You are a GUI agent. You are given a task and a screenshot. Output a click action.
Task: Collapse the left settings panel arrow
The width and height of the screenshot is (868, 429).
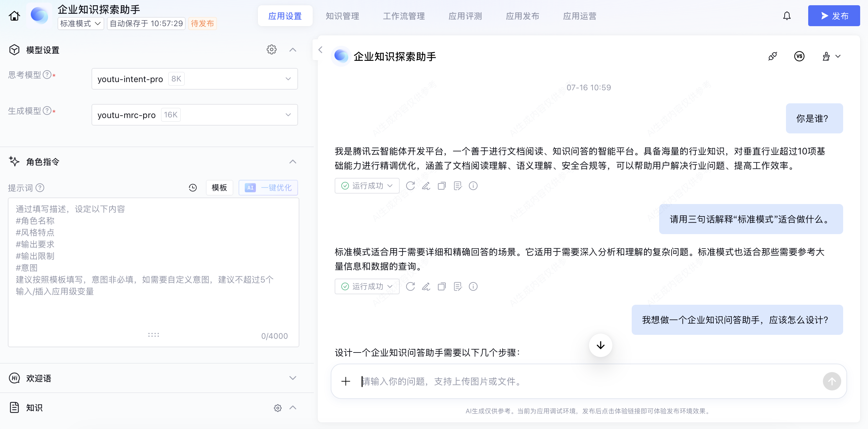point(321,50)
